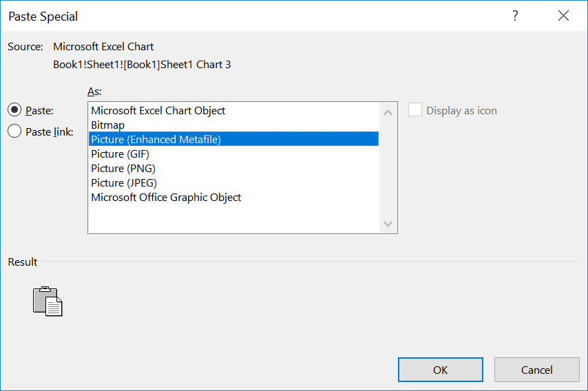Select Picture (Enhanced Metafile) option
Viewport: 588px width, 391px height.
click(x=156, y=140)
